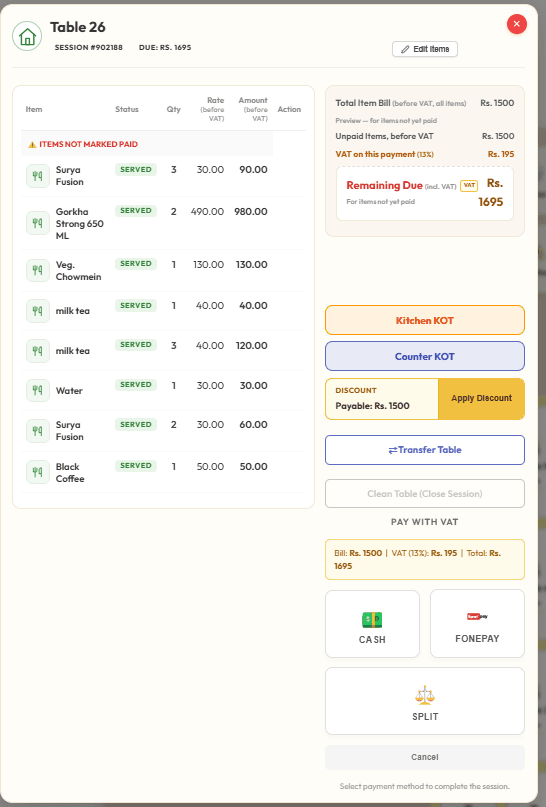The image size is (546, 807).
Task: Click the PAY WITH VAT heading
Action: 425,522
